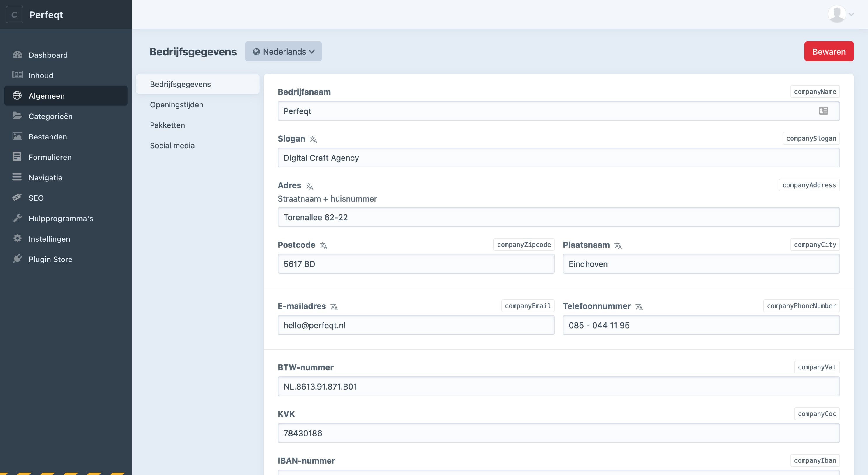This screenshot has width=868, height=475.
Task: Click the Craft logo square icon
Action: (x=15, y=15)
